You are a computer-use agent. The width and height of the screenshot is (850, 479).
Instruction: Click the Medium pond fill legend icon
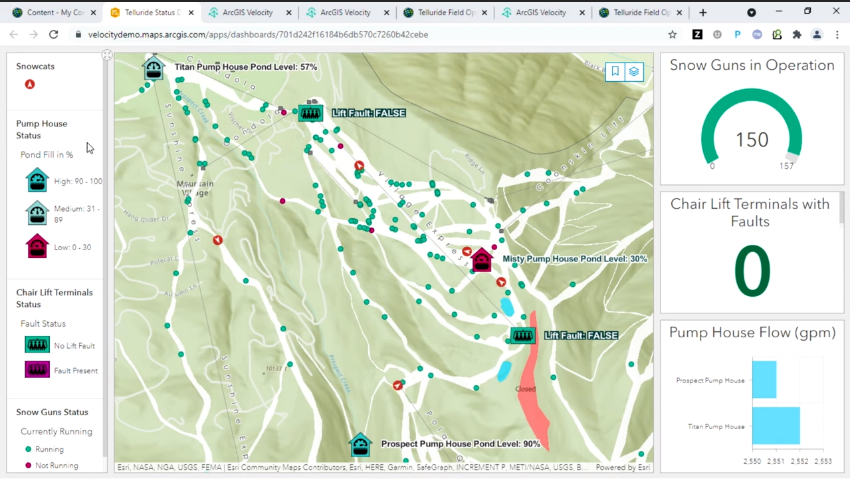tap(37, 213)
